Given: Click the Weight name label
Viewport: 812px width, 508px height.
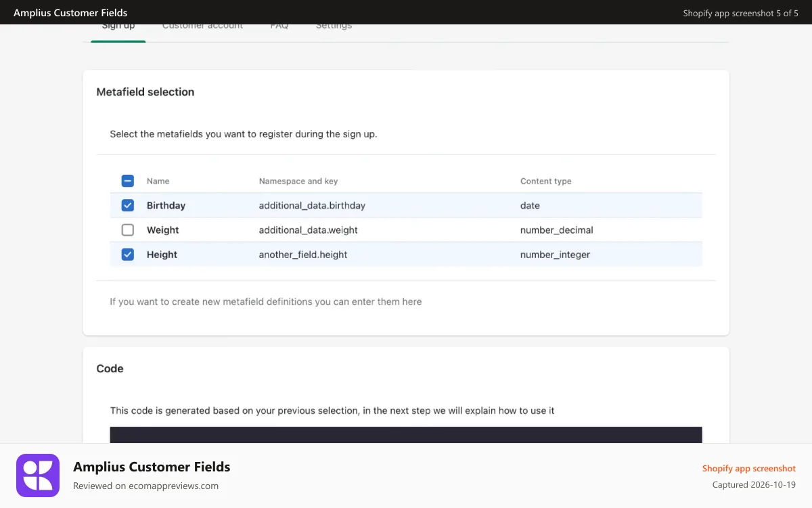Looking at the screenshot, I should [x=162, y=230].
